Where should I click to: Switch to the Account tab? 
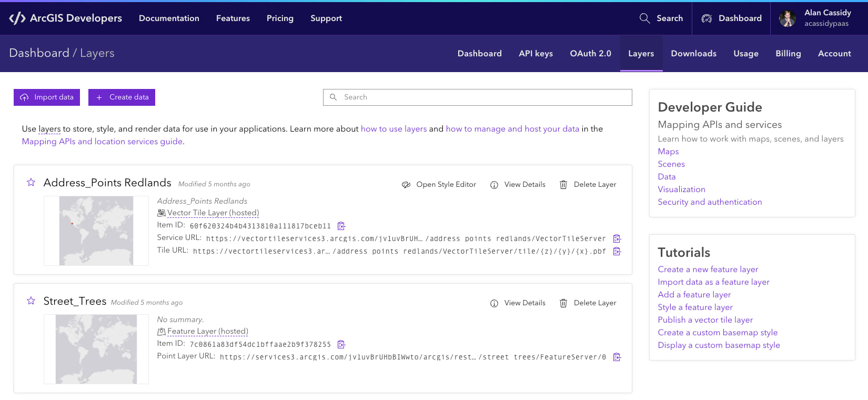tap(834, 53)
